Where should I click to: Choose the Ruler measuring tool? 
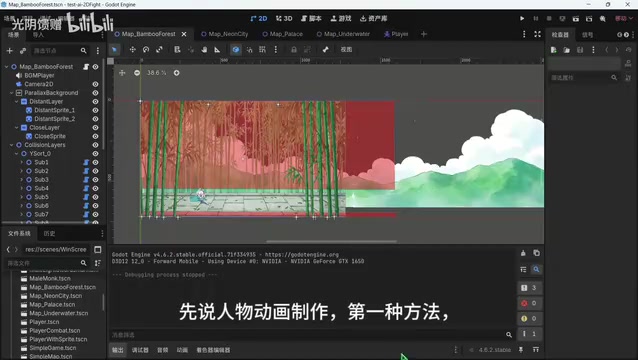tap(217, 50)
